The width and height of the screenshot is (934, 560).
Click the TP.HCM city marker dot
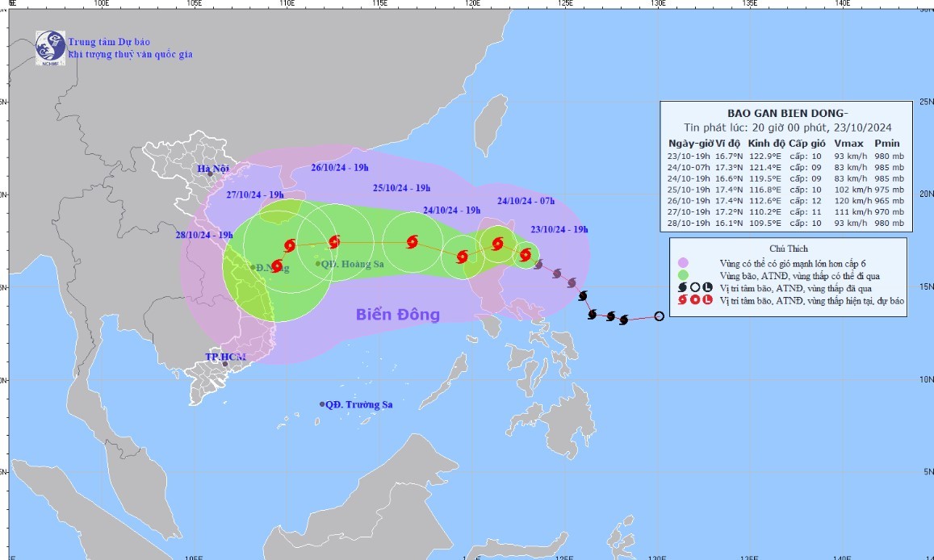[x=225, y=364]
